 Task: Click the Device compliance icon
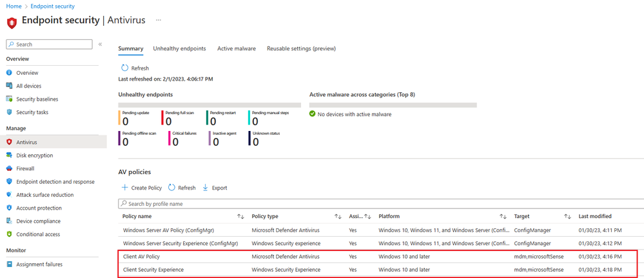pos(9,221)
